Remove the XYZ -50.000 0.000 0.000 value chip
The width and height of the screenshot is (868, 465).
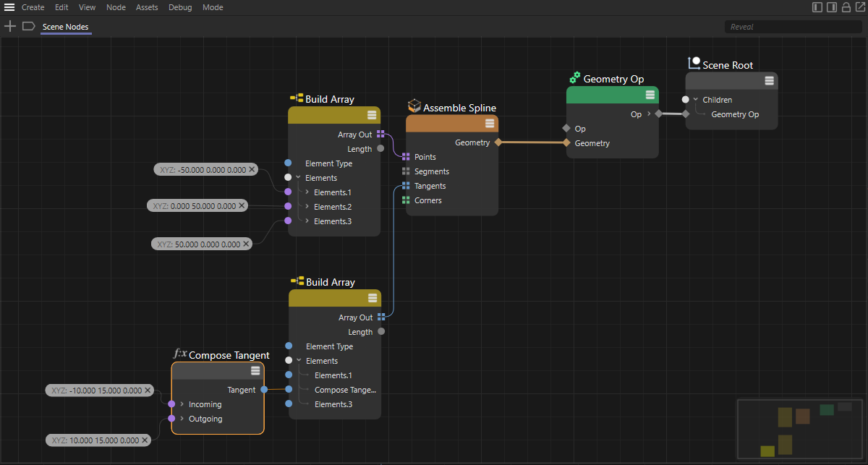[252, 169]
